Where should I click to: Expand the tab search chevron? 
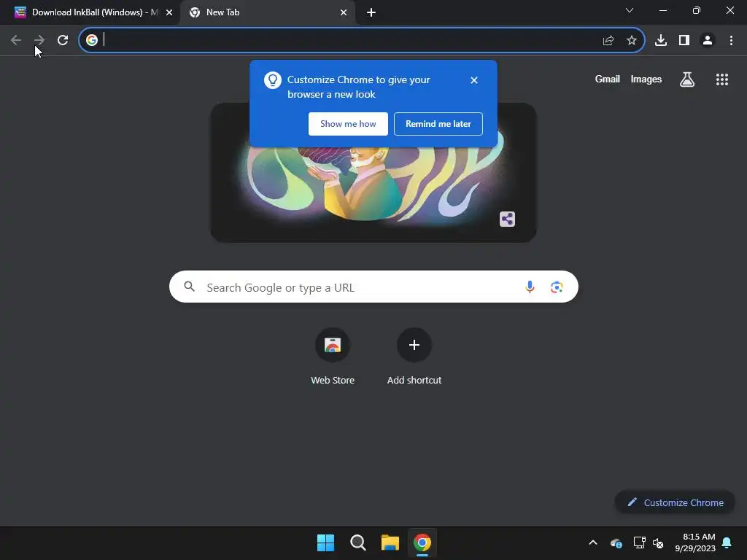630,10
